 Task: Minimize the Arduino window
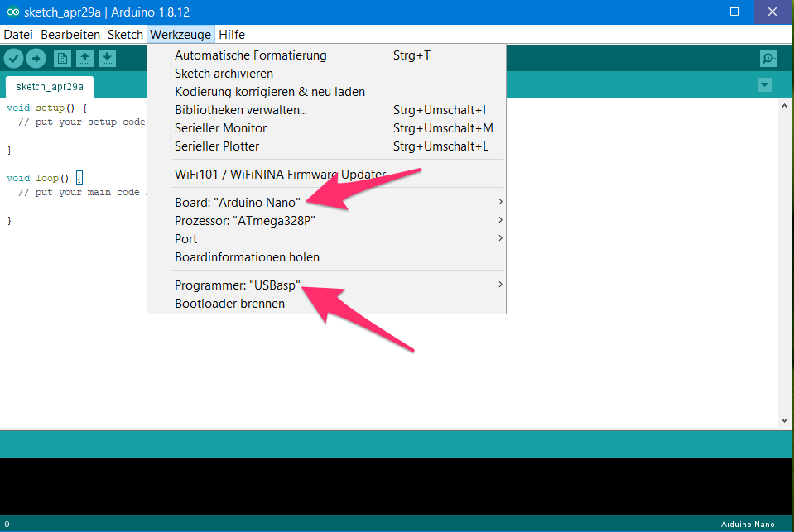(x=697, y=12)
